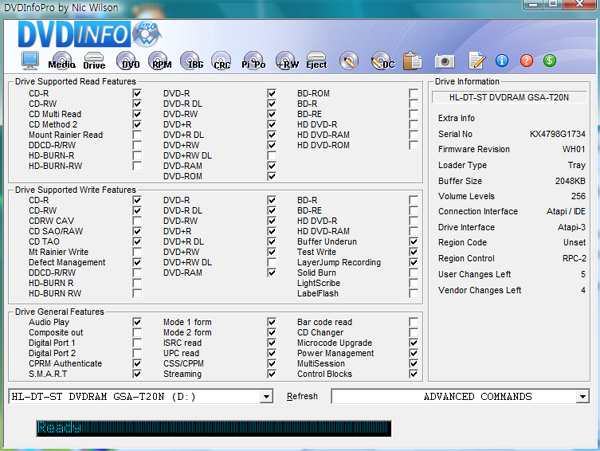Click the clipboard copy icon

(x=412, y=60)
